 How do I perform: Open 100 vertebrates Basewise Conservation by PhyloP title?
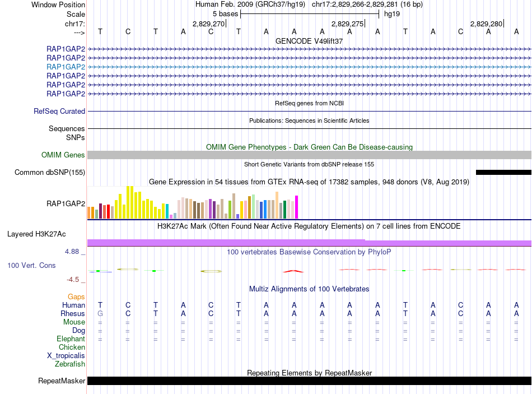309,252
